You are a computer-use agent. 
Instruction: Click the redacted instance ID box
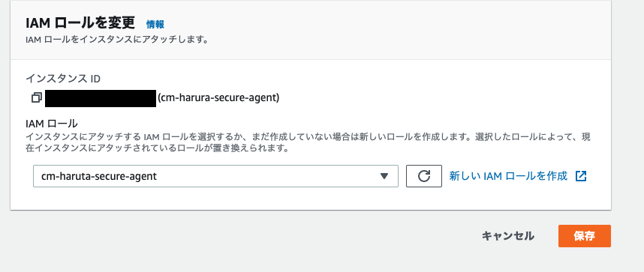click(101, 98)
